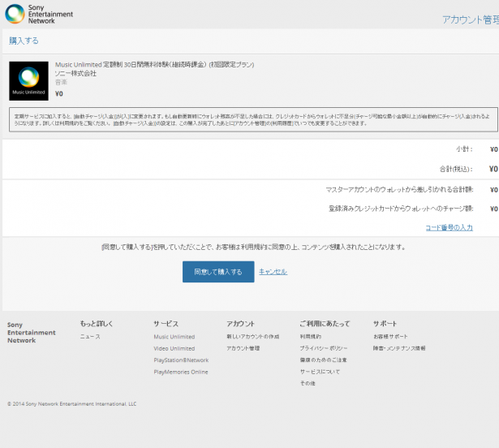Click the 音楽 category label
The height and width of the screenshot is (448, 499).
point(61,82)
